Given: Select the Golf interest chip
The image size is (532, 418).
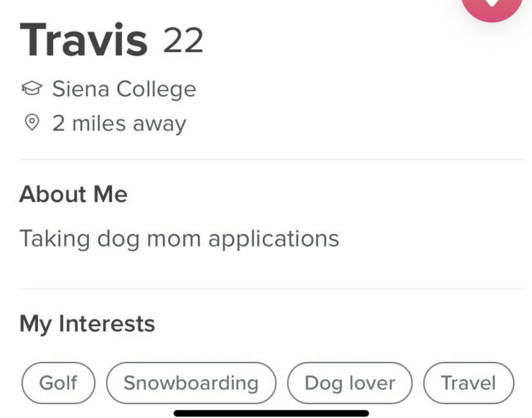Looking at the screenshot, I should [x=57, y=383].
